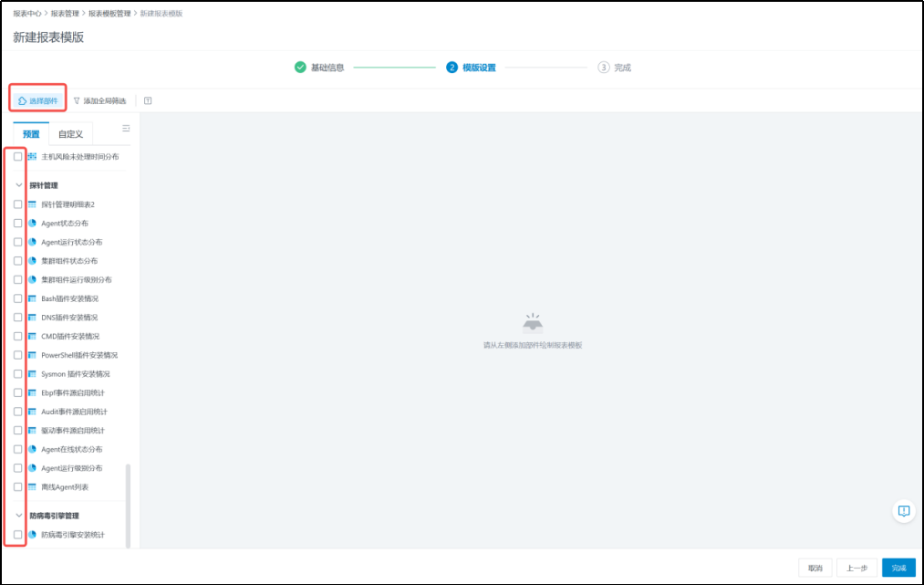Open 报表管理 in the breadcrumb

pyautogui.click(x=65, y=14)
